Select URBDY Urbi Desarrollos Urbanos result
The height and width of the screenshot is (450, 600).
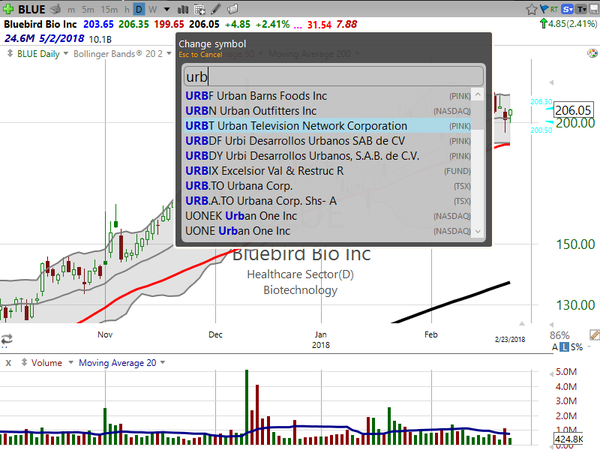tap(328, 156)
